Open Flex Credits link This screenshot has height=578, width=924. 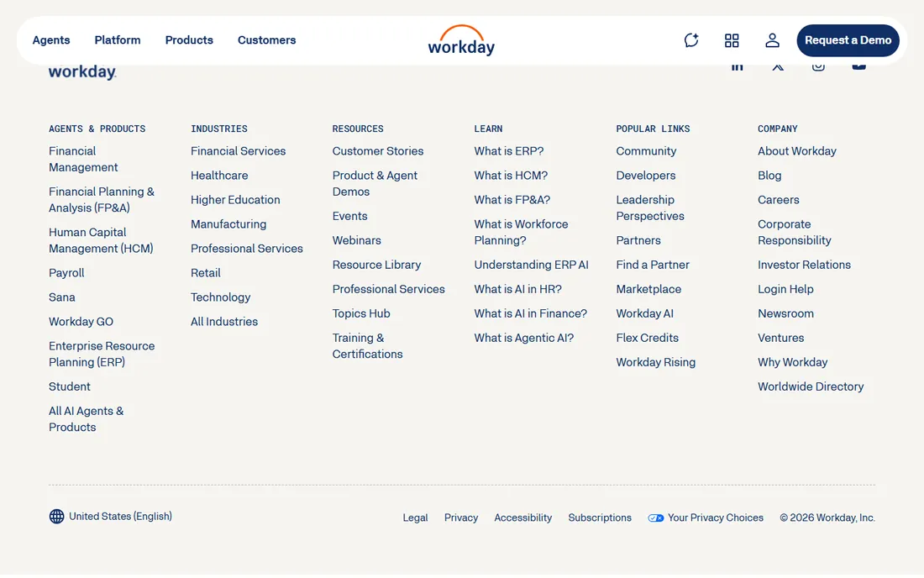tap(648, 338)
